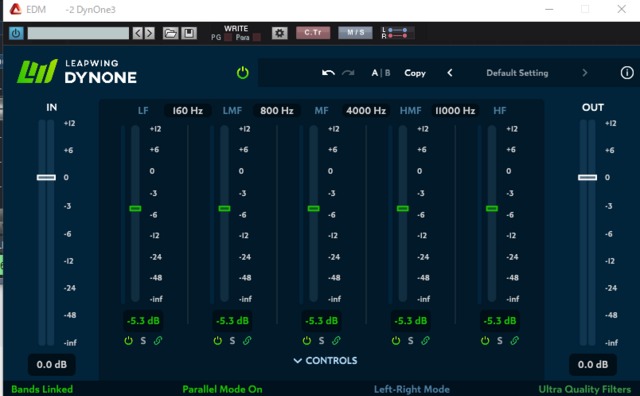Save preset with the floppy disk icon
The width and height of the screenshot is (640, 396).
[x=189, y=33]
